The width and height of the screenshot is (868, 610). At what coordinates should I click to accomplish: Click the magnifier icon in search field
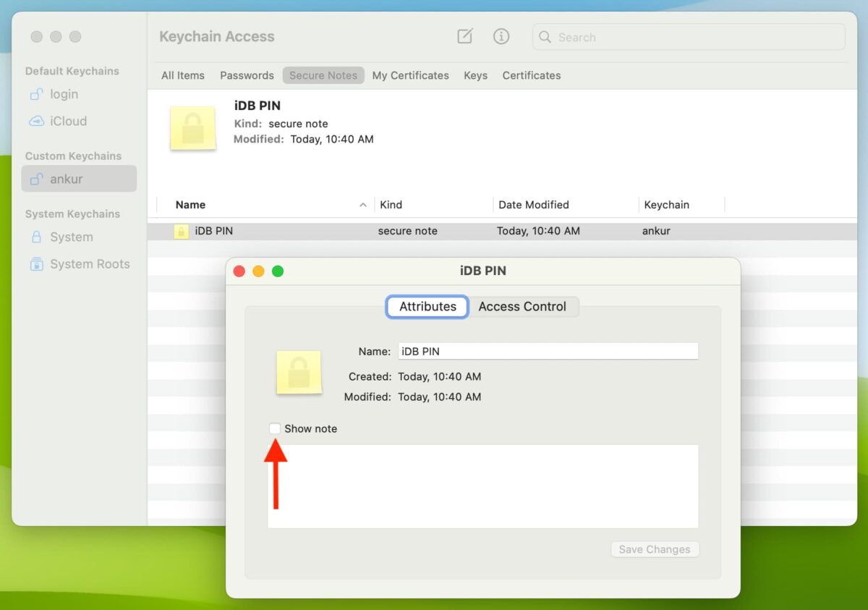coord(545,37)
